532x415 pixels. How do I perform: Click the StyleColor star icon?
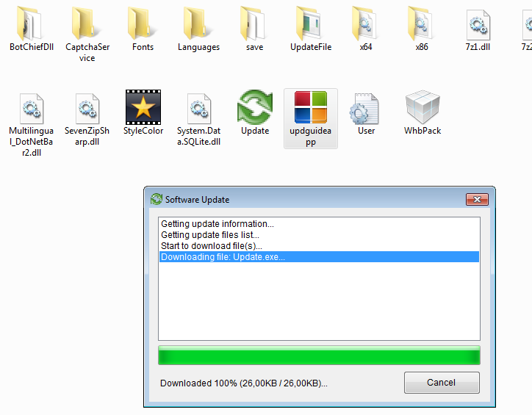click(143, 107)
